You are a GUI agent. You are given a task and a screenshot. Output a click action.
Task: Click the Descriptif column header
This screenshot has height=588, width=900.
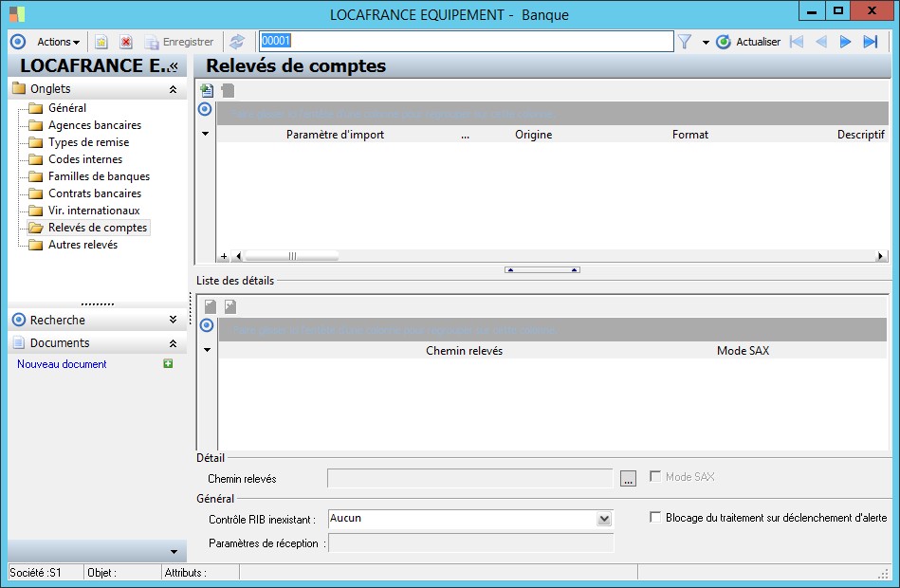[860, 135]
